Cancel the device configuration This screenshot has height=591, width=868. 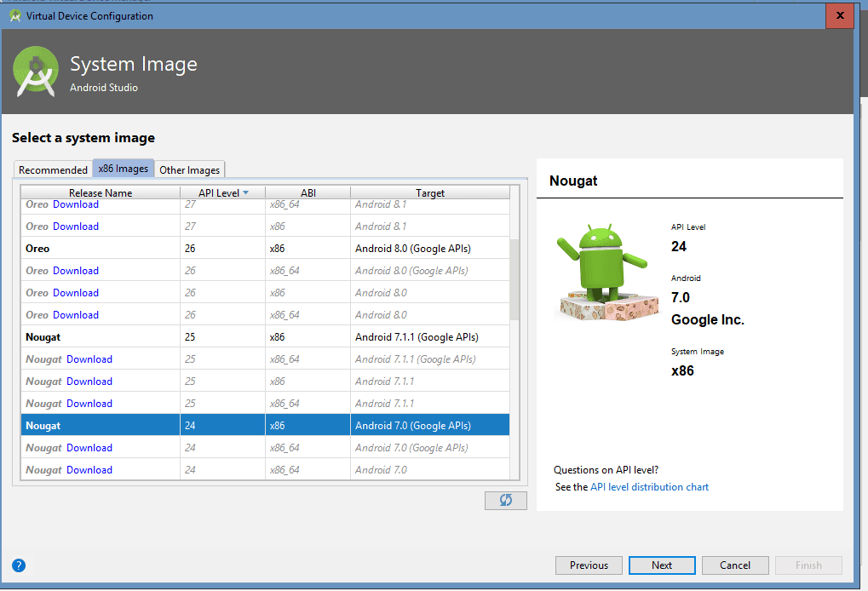[x=734, y=565]
